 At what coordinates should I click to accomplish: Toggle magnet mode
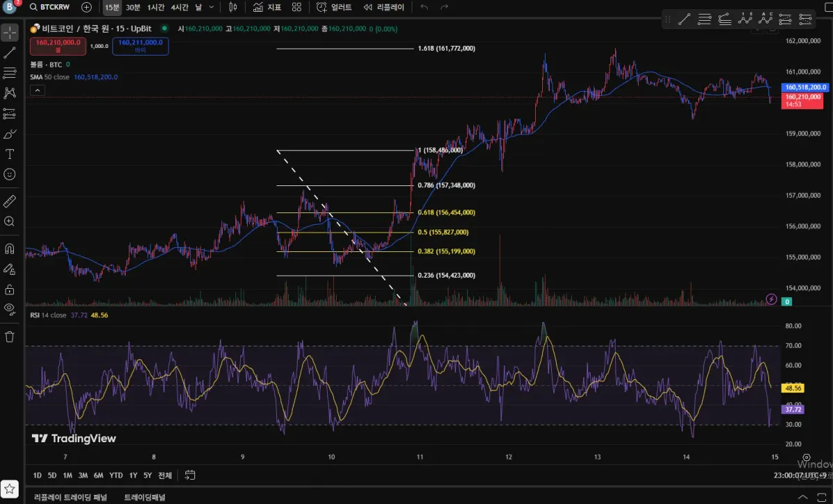tap(10, 248)
